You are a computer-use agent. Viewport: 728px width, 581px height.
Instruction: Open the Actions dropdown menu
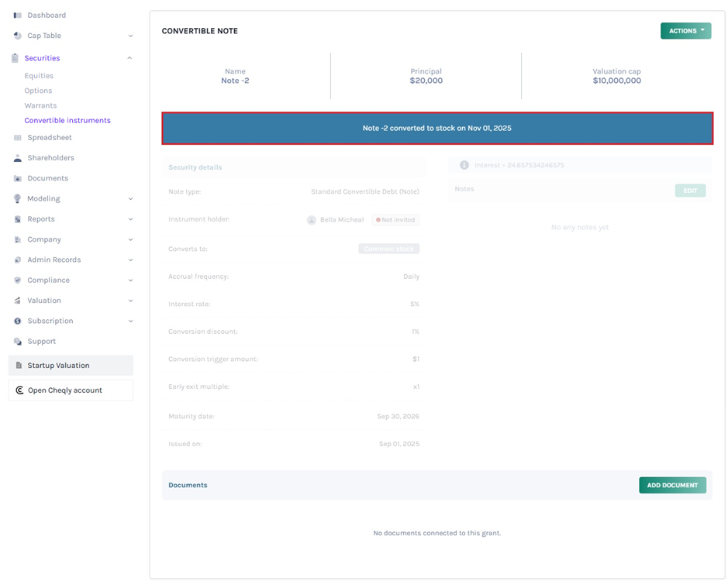(685, 31)
